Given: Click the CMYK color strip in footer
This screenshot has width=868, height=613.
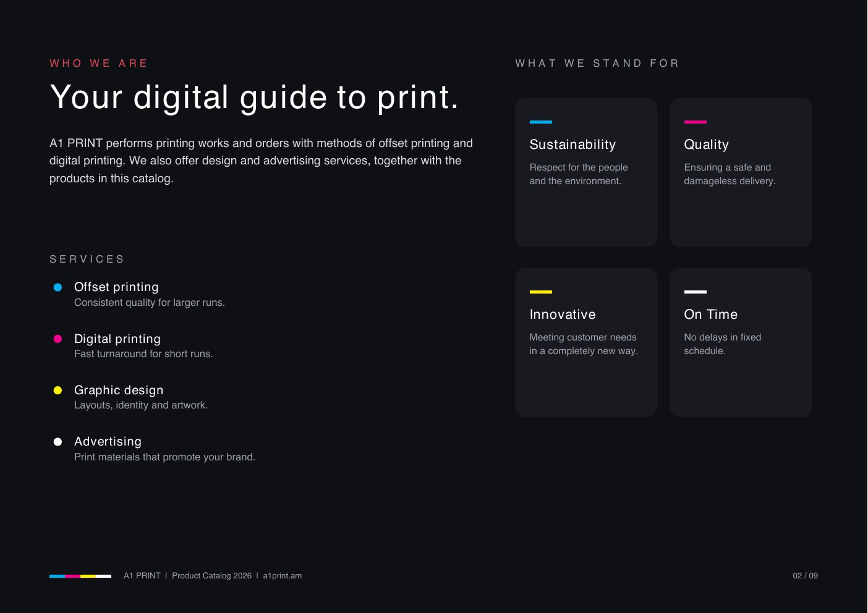Looking at the screenshot, I should click(x=80, y=576).
